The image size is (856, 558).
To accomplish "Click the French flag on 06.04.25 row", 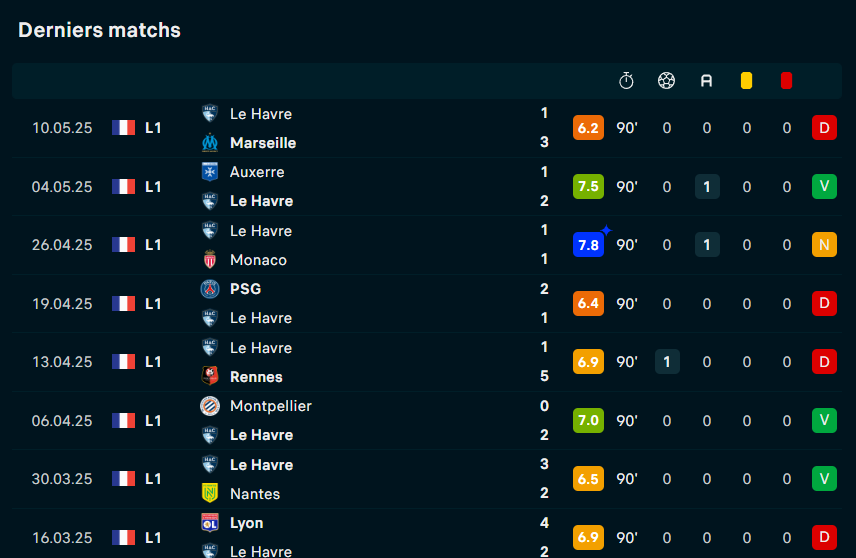I will tap(123, 420).
